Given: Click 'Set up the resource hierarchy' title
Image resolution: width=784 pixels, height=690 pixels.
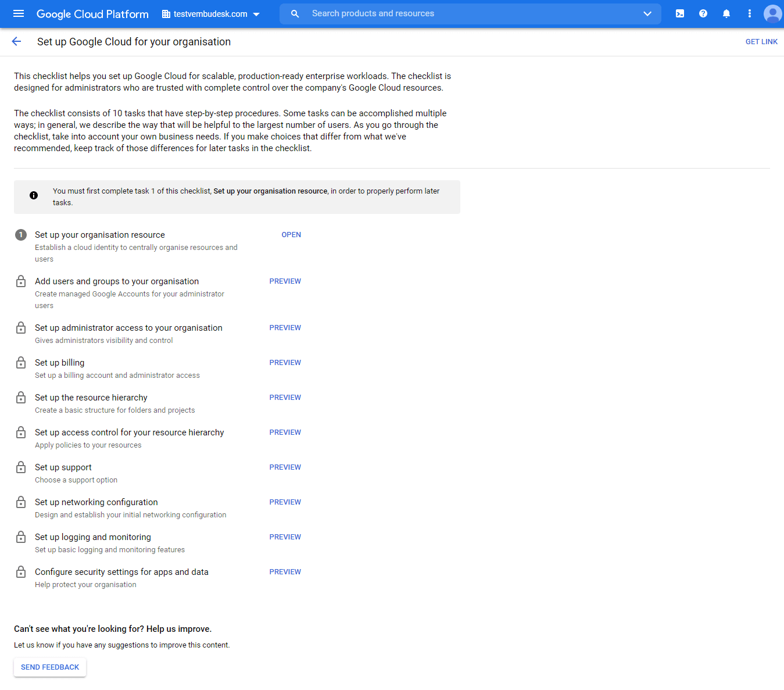Looking at the screenshot, I should coord(91,398).
